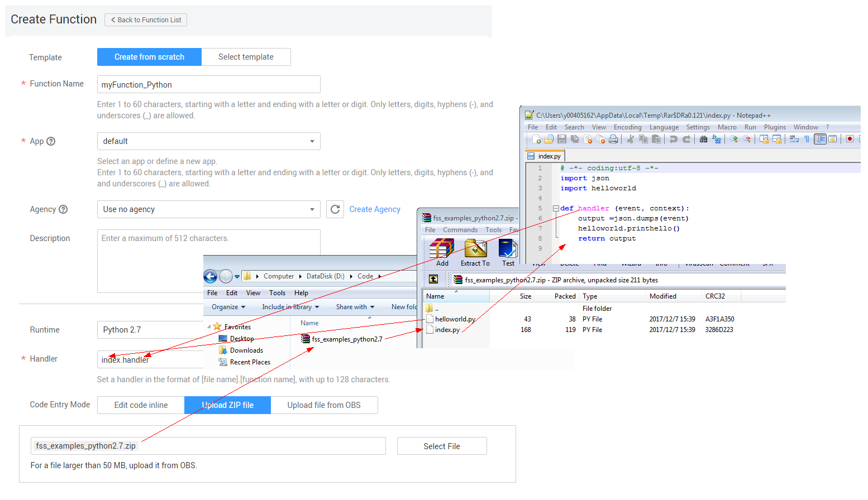Open the Share with dropdown in Explorer
This screenshot has width=868, height=500.
pyautogui.click(x=355, y=307)
